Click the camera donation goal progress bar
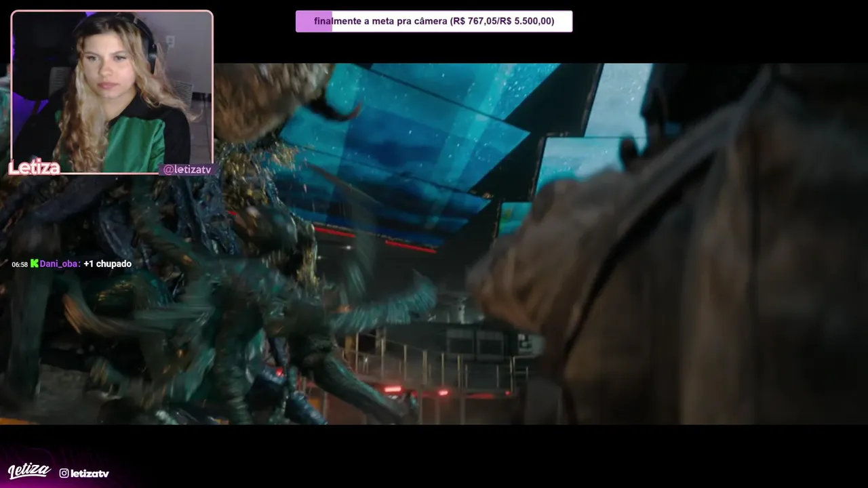 point(434,21)
